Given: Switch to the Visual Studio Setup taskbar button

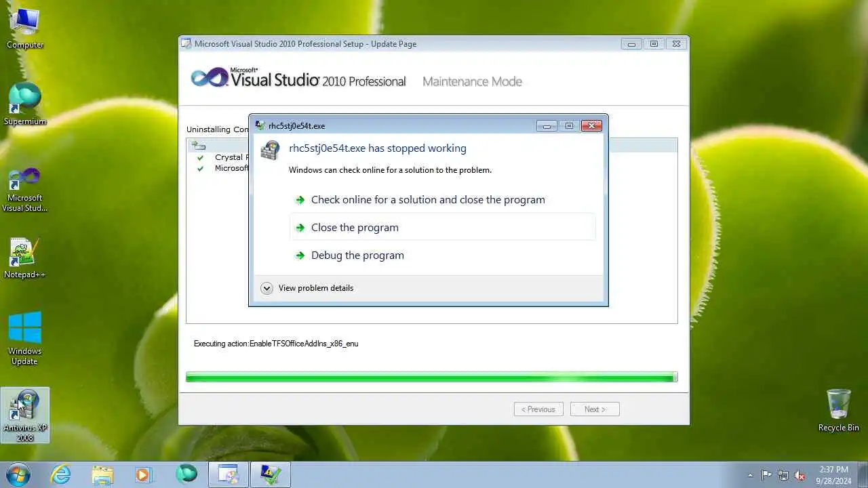Looking at the screenshot, I should point(229,474).
